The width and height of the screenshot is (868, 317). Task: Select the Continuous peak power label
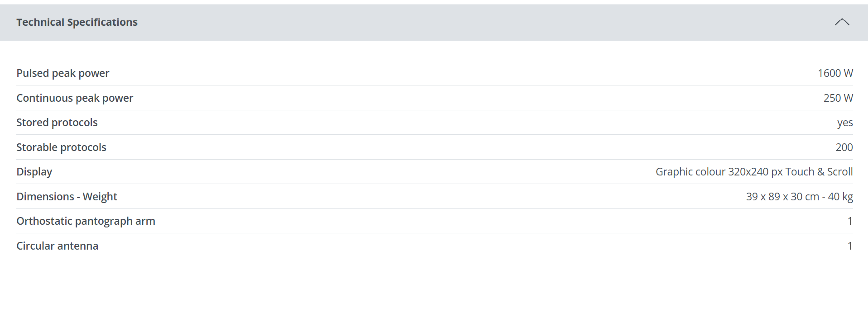point(75,98)
